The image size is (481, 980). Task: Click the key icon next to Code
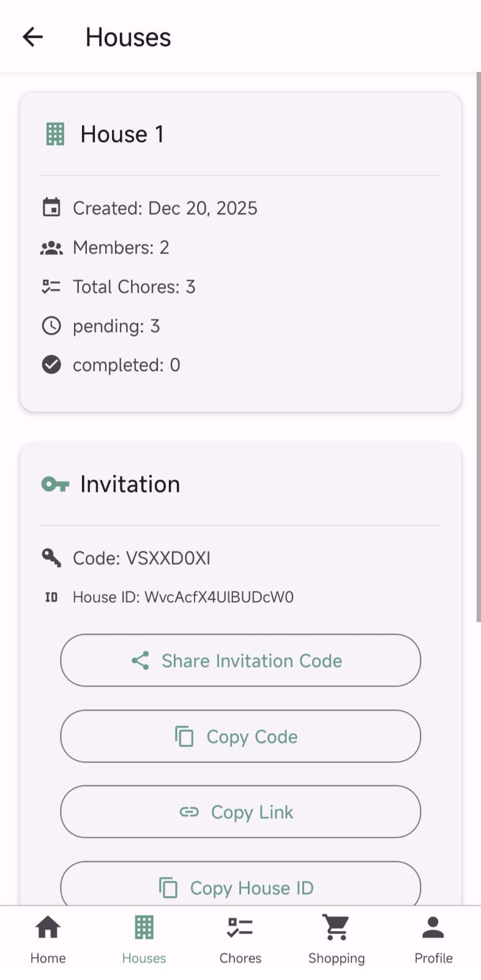[51, 558]
